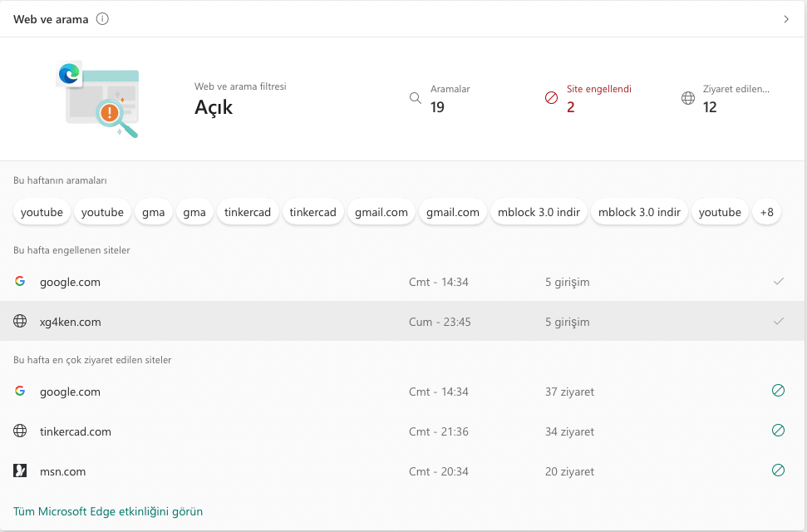Image resolution: width=807 pixels, height=532 pixels.
Task: Block msn.com using the block icon
Action: (x=778, y=470)
